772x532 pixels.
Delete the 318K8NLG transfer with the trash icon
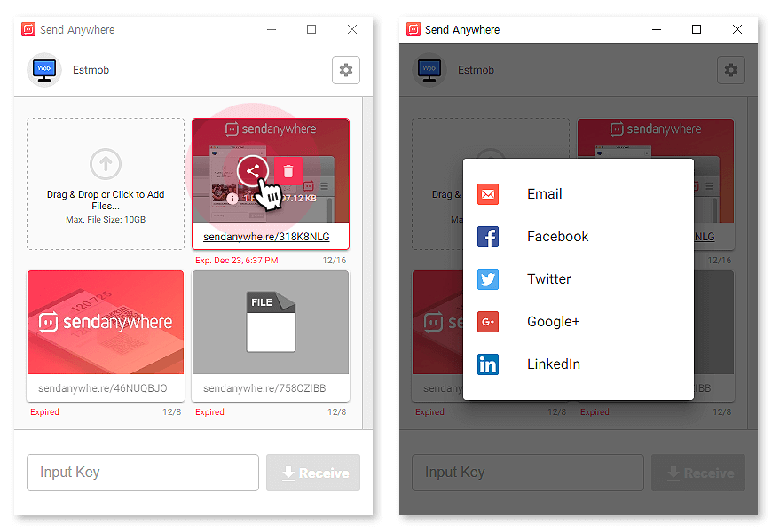point(288,171)
